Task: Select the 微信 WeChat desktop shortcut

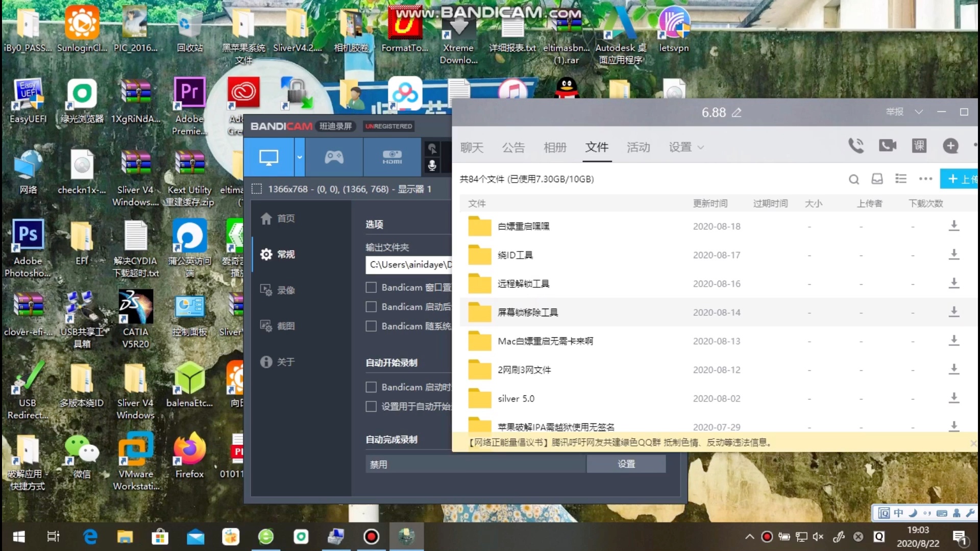Action: (82, 456)
